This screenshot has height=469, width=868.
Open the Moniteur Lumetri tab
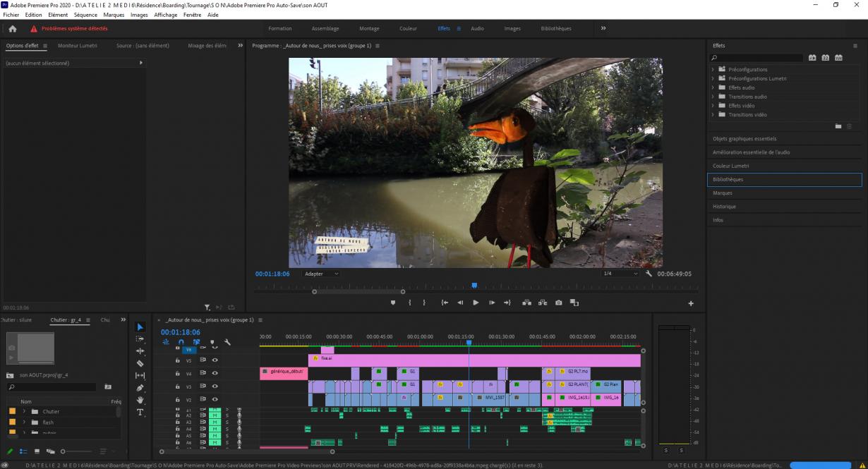(78, 46)
